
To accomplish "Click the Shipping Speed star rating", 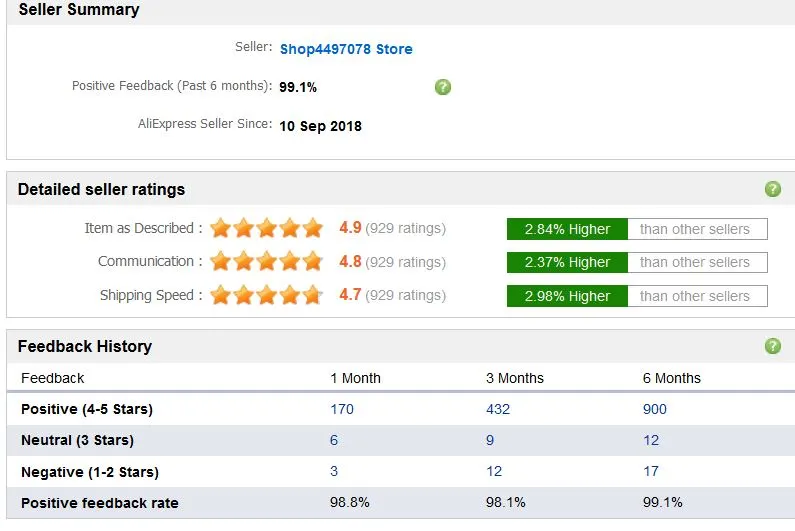I will [x=267, y=295].
